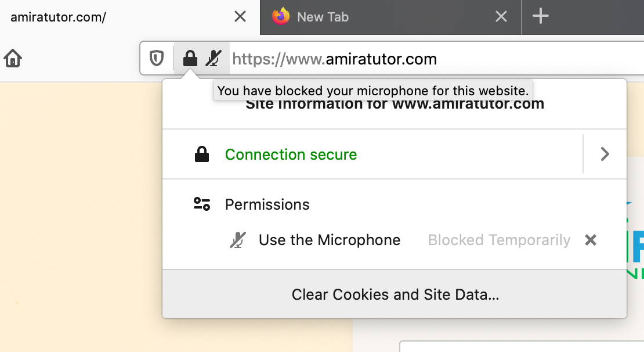
Task: Click the Use the Microphone permission label
Action: click(x=330, y=240)
